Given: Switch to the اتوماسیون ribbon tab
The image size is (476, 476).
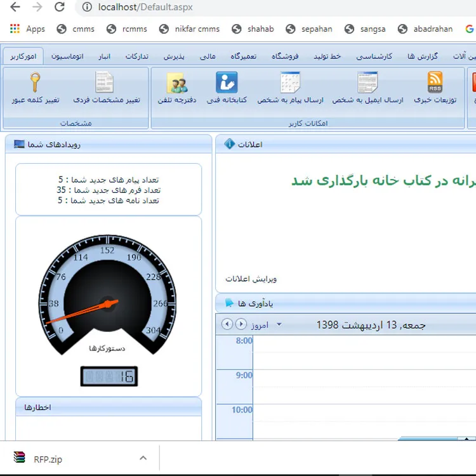Looking at the screenshot, I should coord(66,56).
